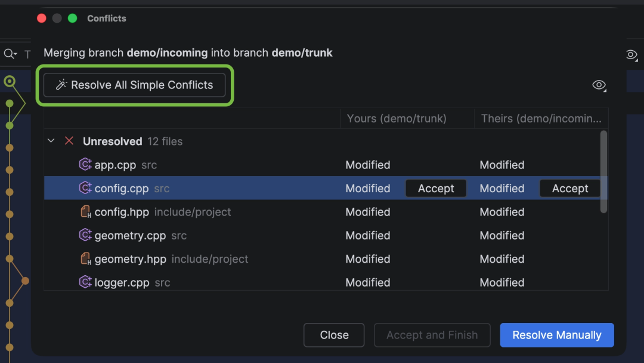This screenshot has height=363, width=644.
Task: Click 'Modified' under Theirs for logger.cpp
Action: [502, 282]
